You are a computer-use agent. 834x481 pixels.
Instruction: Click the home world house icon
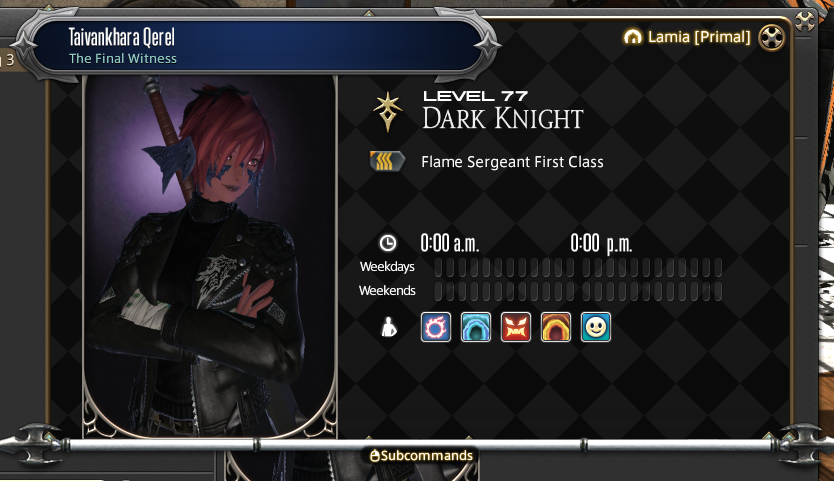coord(632,37)
